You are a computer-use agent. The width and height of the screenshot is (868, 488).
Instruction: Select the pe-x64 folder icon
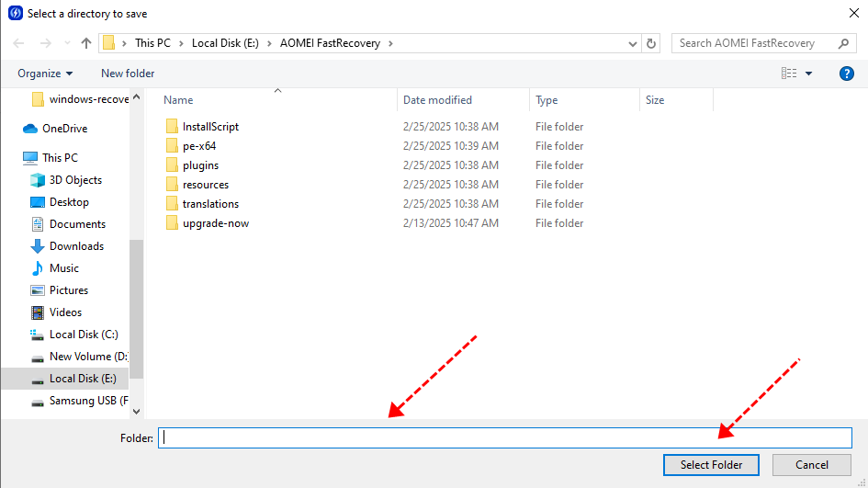(172, 146)
